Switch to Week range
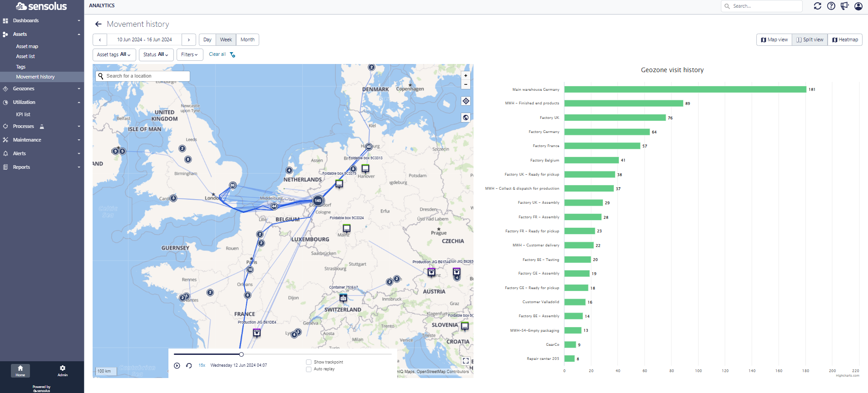The width and height of the screenshot is (868, 393). coord(226,40)
